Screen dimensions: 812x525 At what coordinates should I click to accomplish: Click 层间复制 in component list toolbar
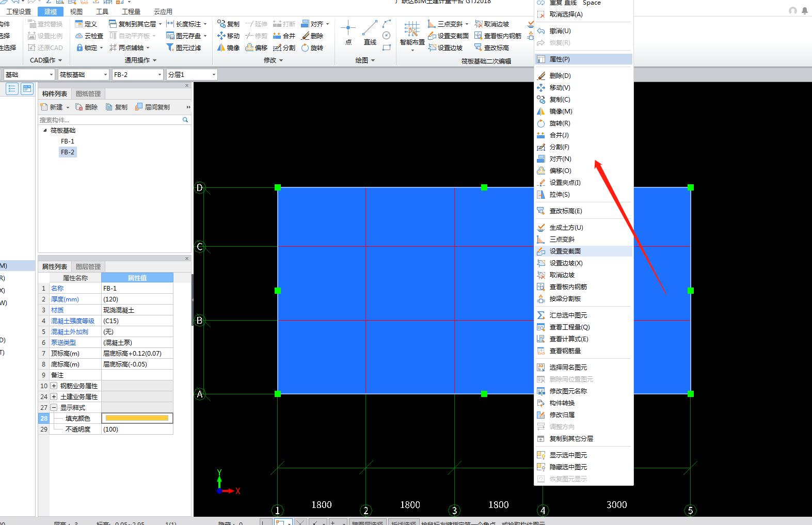point(152,107)
